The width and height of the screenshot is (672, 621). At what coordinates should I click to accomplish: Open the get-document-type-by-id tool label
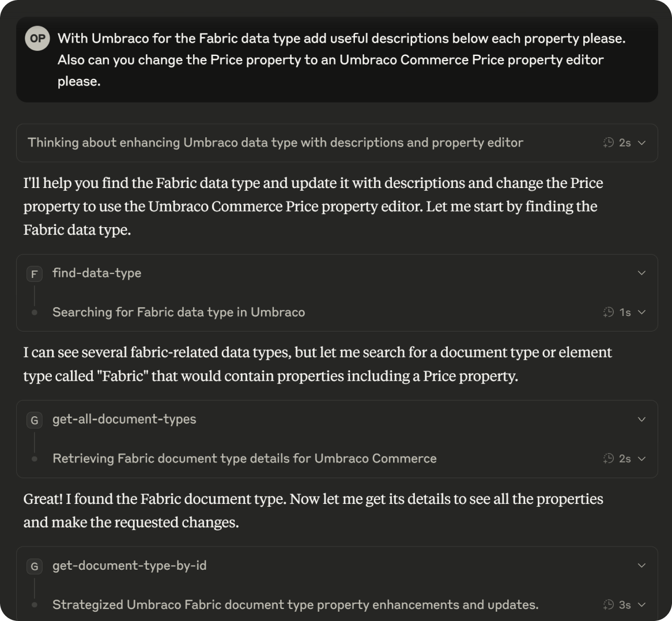tap(129, 566)
